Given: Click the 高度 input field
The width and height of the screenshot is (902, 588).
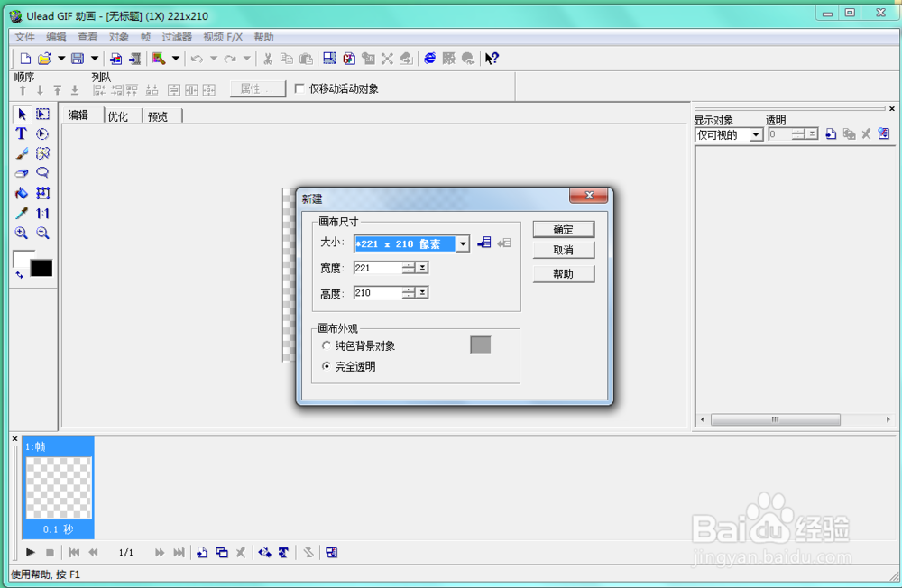Looking at the screenshot, I should coord(377,293).
